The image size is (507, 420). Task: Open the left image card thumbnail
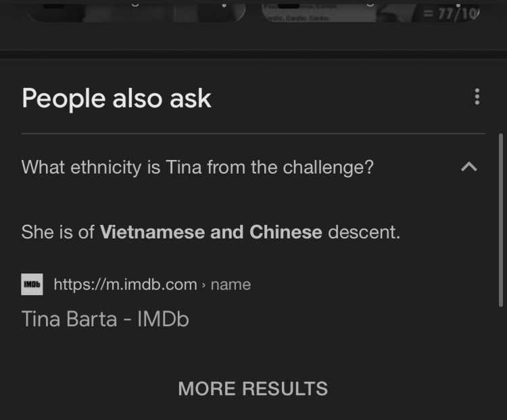(136, 10)
